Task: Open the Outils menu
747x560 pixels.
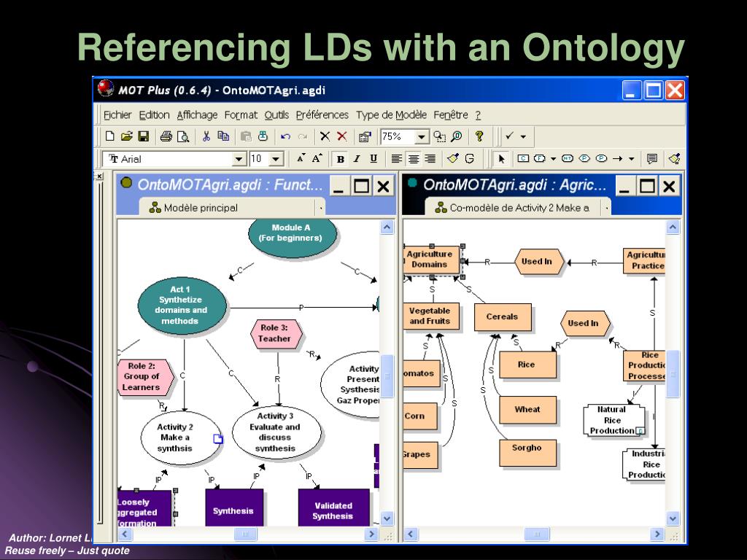Action: click(276, 115)
